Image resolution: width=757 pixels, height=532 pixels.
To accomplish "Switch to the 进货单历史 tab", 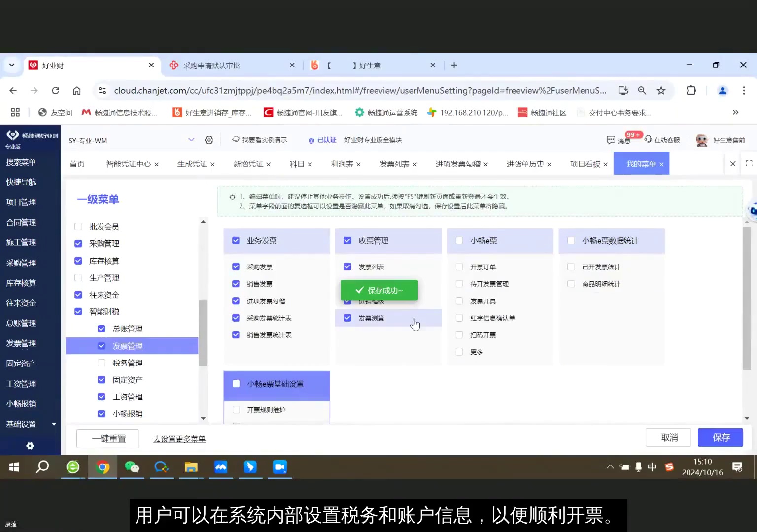I will tap(525, 164).
